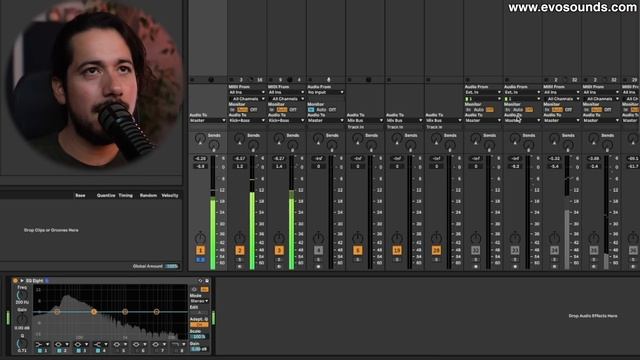Turn off the EQ Eight device activator
The height and width of the screenshot is (360, 640).
tap(15, 280)
